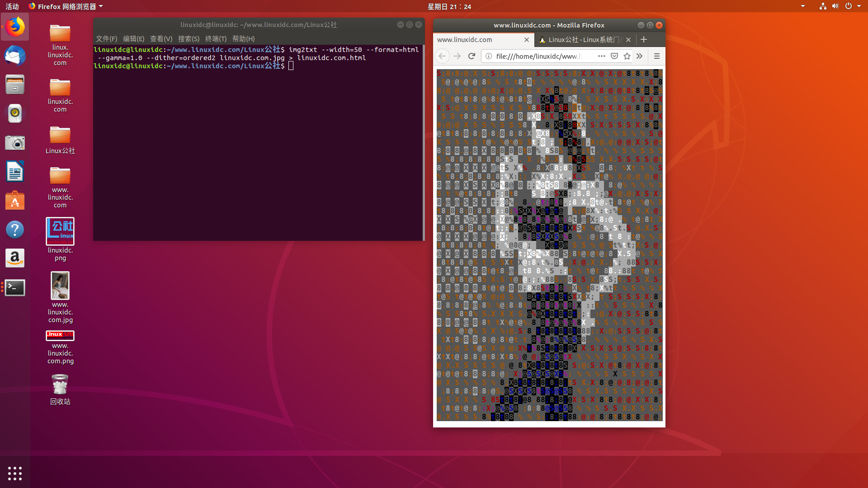The height and width of the screenshot is (488, 868).
Task: Show applications grid button
Action: [15, 473]
